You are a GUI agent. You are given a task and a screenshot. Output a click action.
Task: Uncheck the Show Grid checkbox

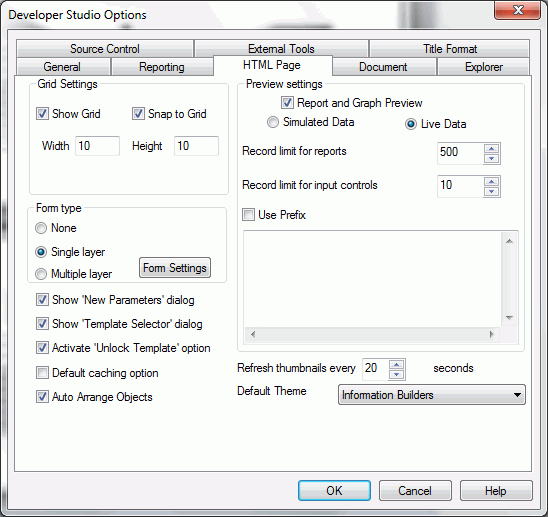pyautogui.click(x=42, y=114)
